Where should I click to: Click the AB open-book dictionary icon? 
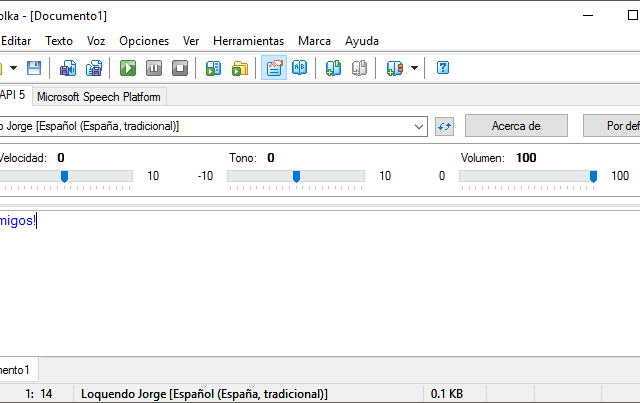tap(300, 68)
